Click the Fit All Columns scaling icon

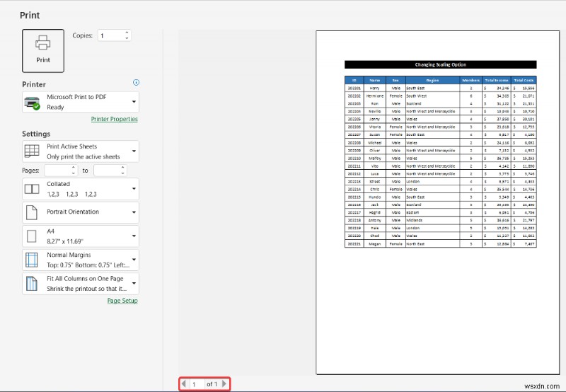[x=32, y=284]
